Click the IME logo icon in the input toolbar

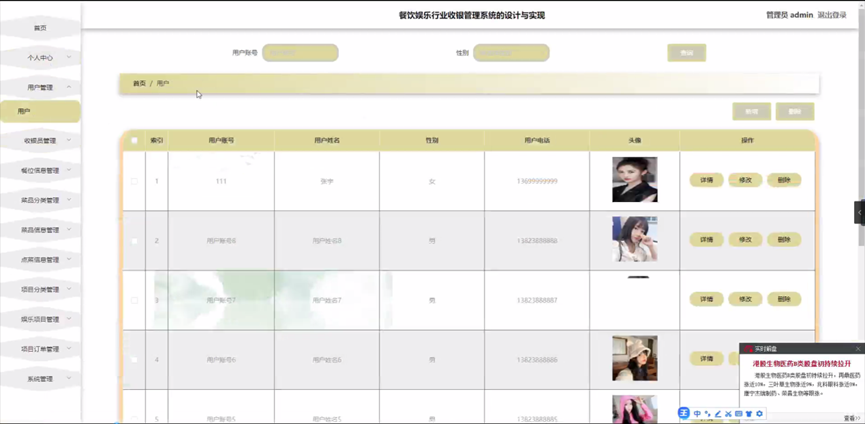[x=684, y=413]
